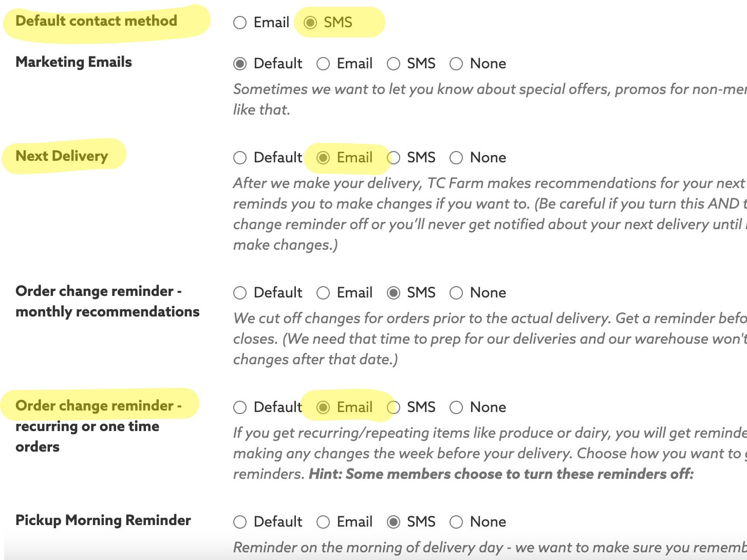
Task: Set Pickup Morning Reminder to Default
Action: 240,522
